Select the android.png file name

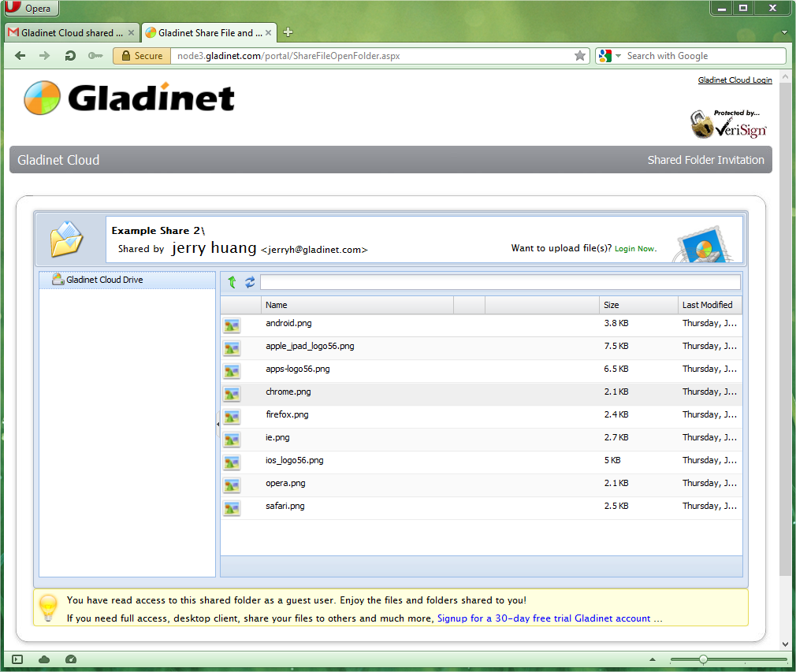(288, 323)
